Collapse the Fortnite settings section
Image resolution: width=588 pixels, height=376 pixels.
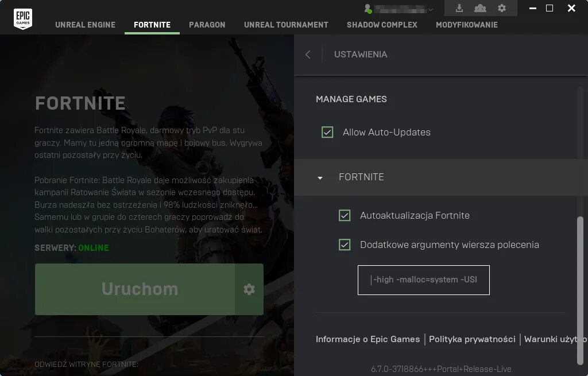pyautogui.click(x=319, y=177)
